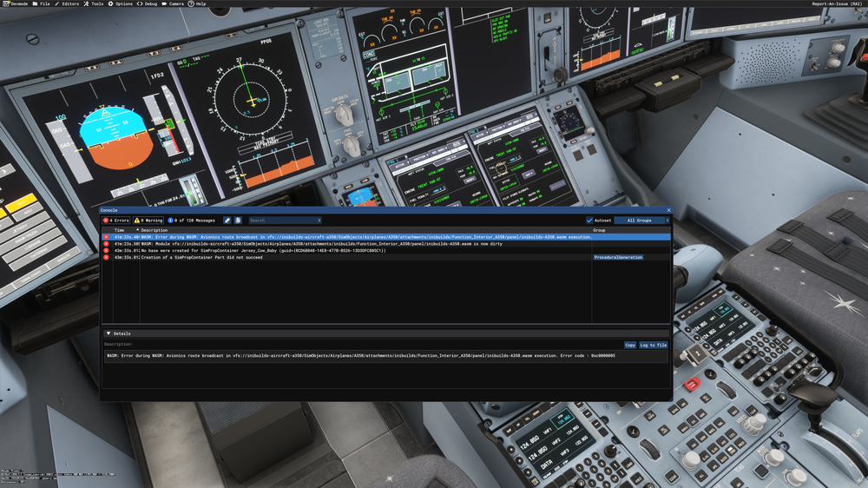The image size is (868, 488).
Task: Click the console Search field
Action: (284, 221)
